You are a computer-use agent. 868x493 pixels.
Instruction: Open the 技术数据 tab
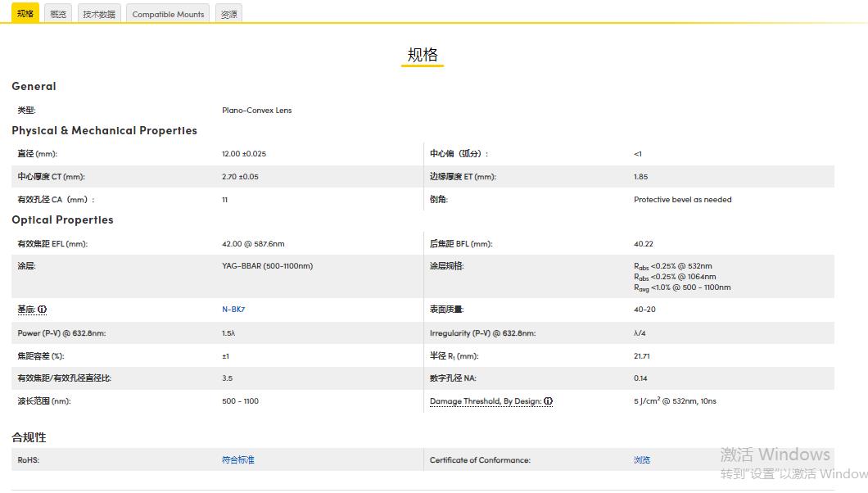coord(98,13)
